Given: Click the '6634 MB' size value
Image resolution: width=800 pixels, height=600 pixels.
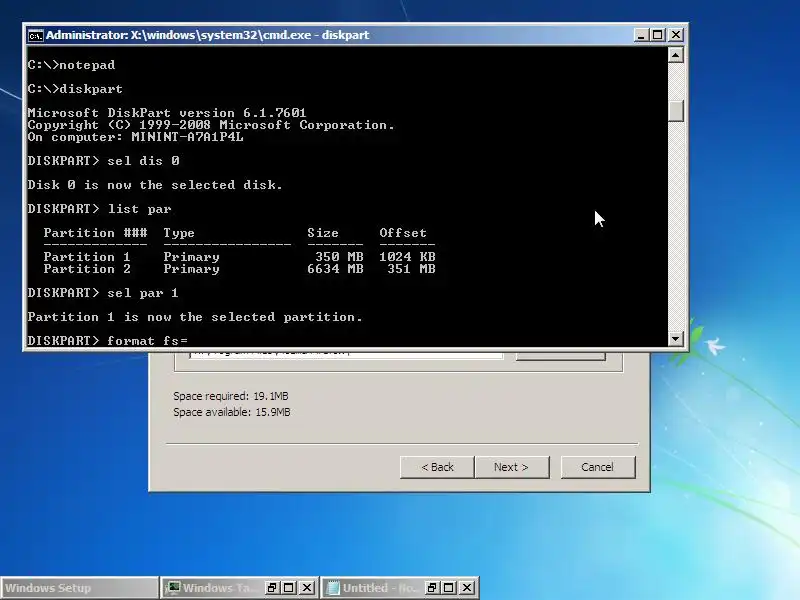Looking at the screenshot, I should coord(335,269).
